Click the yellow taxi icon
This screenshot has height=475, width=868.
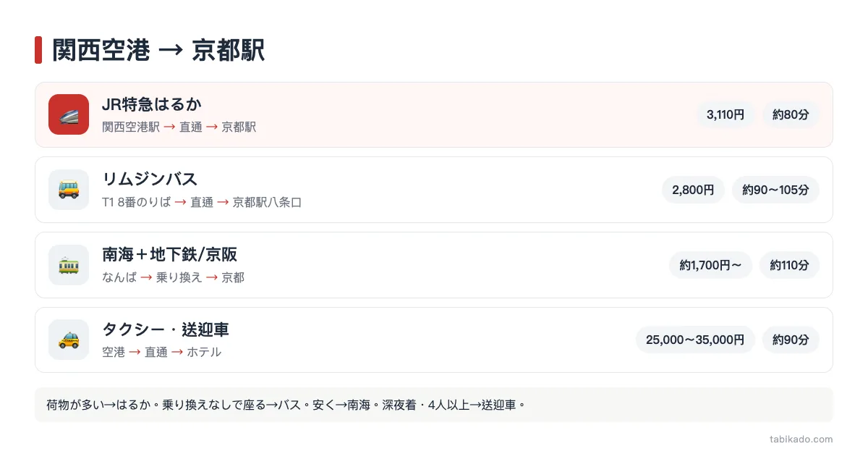click(x=69, y=340)
